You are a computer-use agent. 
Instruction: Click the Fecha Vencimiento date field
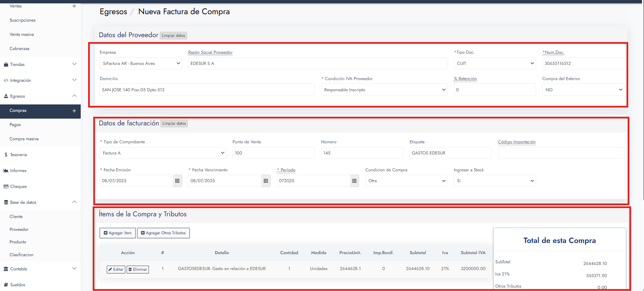[225, 181]
